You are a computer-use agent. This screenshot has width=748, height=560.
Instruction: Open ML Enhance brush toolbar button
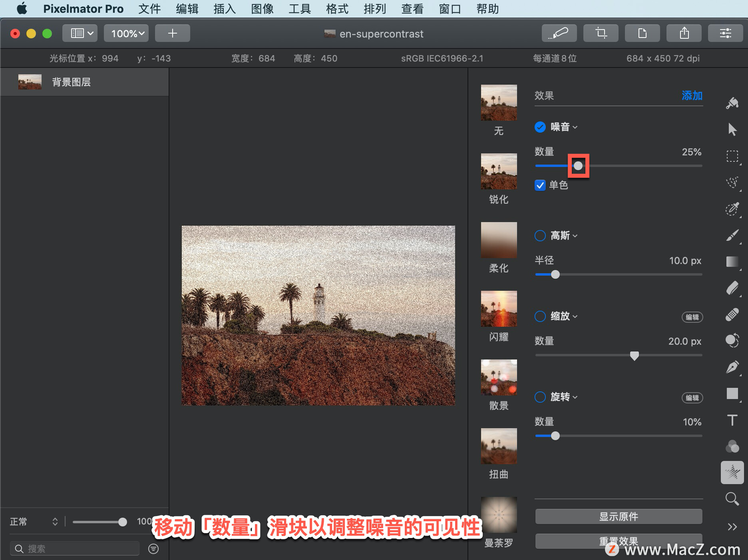coord(559,33)
